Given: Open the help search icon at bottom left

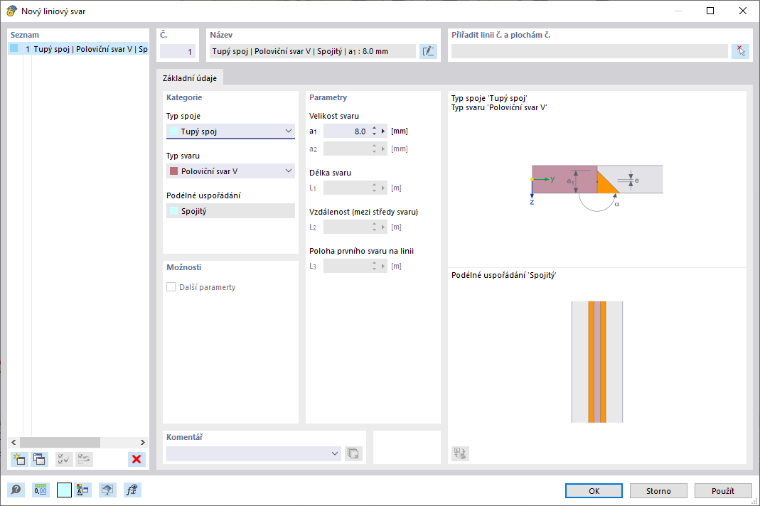Looking at the screenshot, I should (16, 490).
